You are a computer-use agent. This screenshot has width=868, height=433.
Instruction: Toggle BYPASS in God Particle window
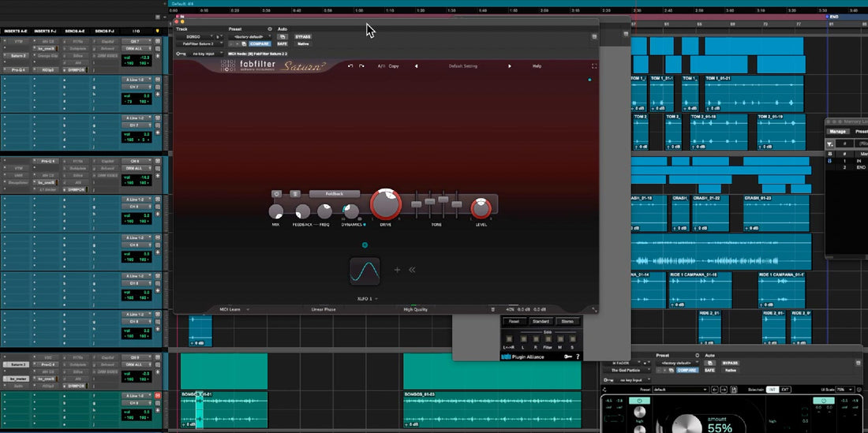tap(730, 363)
